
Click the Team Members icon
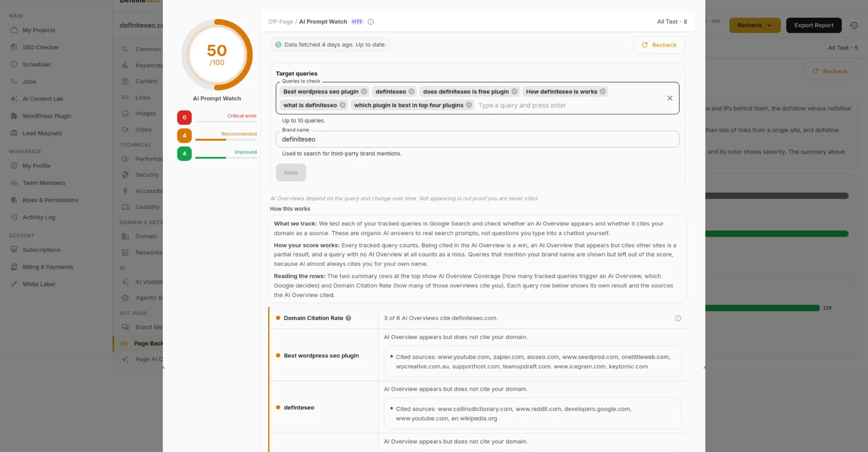click(14, 183)
